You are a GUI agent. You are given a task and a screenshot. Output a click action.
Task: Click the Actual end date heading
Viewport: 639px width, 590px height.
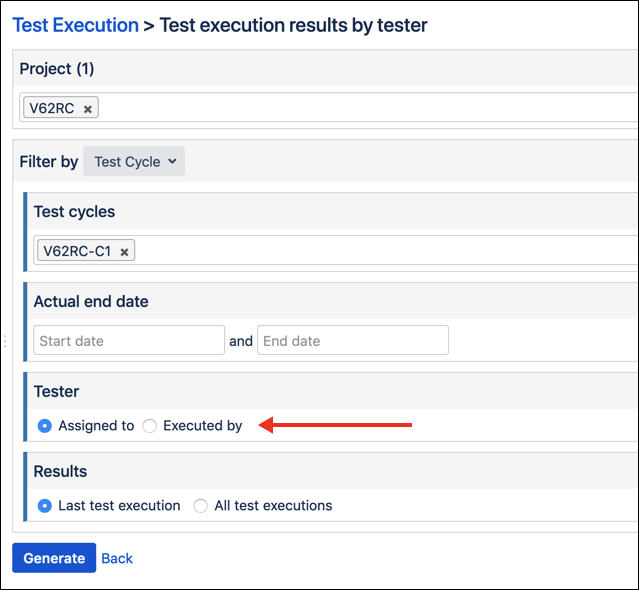[x=91, y=301]
